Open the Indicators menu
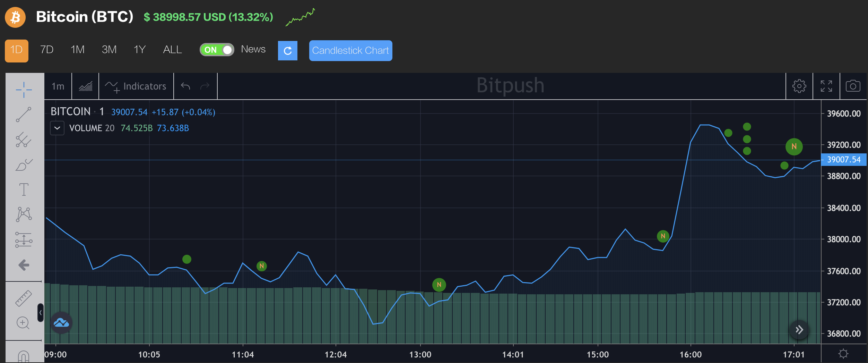Viewport: 868px width, 363px height. coord(136,86)
